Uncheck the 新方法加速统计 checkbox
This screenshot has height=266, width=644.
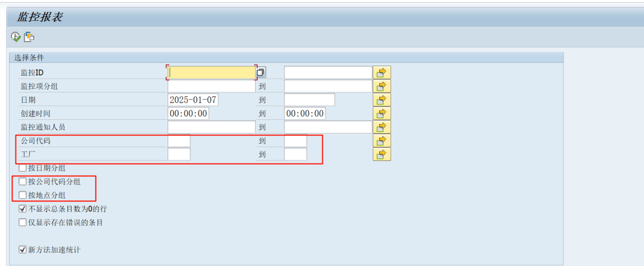(23, 249)
